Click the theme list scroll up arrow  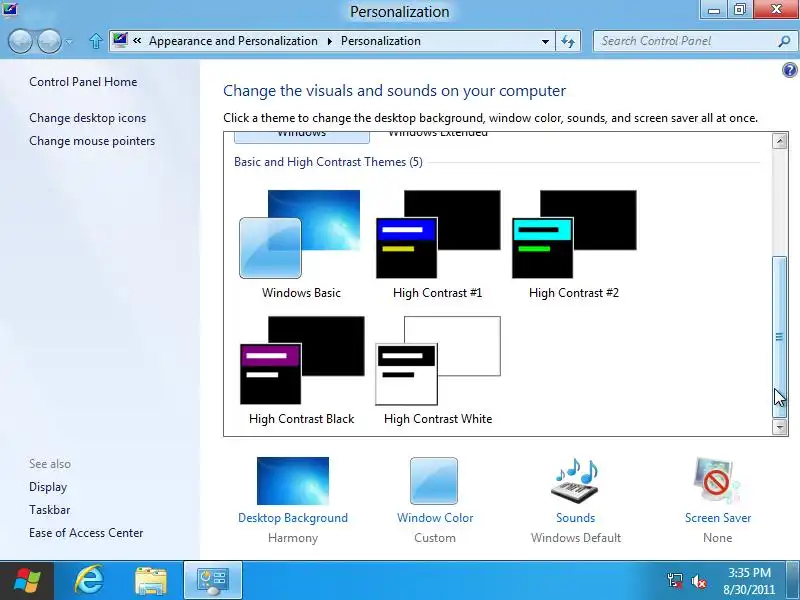click(x=779, y=141)
